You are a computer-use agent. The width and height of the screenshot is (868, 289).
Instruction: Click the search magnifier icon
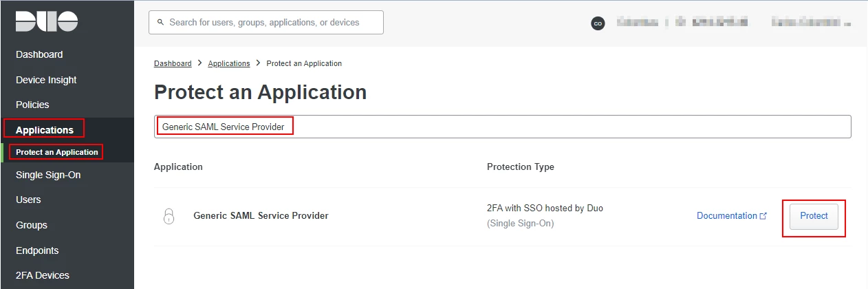161,23
